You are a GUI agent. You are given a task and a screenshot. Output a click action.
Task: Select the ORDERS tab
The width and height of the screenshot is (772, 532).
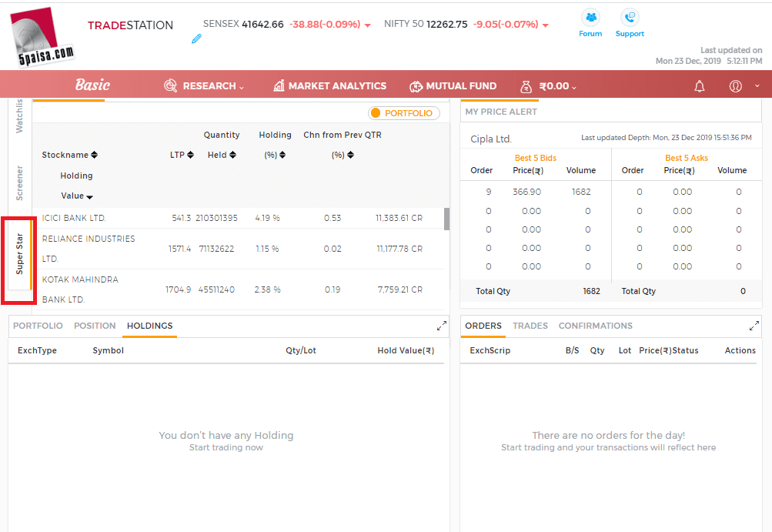pos(483,326)
